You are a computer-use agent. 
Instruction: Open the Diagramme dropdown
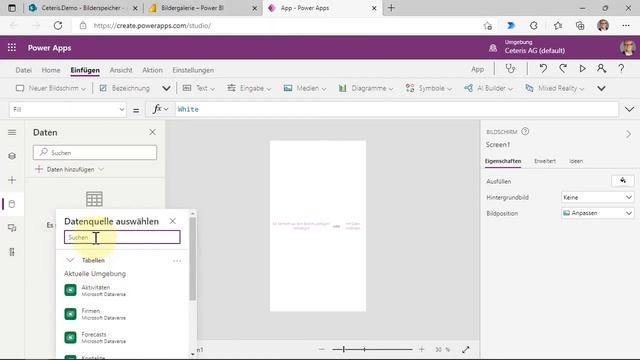tap(366, 88)
